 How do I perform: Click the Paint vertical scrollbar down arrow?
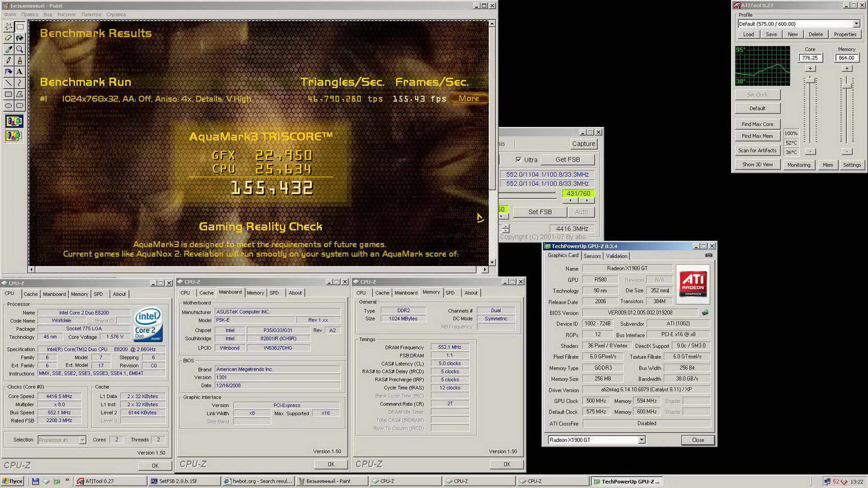click(492, 262)
